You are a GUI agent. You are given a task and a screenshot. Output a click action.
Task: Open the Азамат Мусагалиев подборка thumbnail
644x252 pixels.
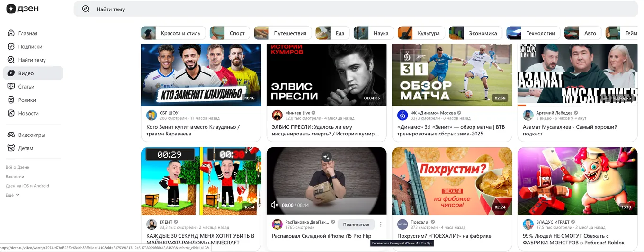pyautogui.click(x=577, y=74)
